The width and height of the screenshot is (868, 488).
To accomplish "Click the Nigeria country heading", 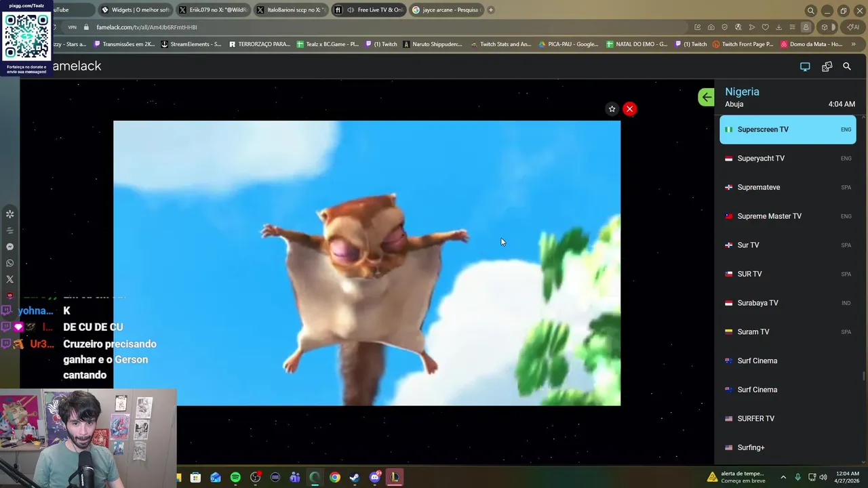I will pos(742,91).
